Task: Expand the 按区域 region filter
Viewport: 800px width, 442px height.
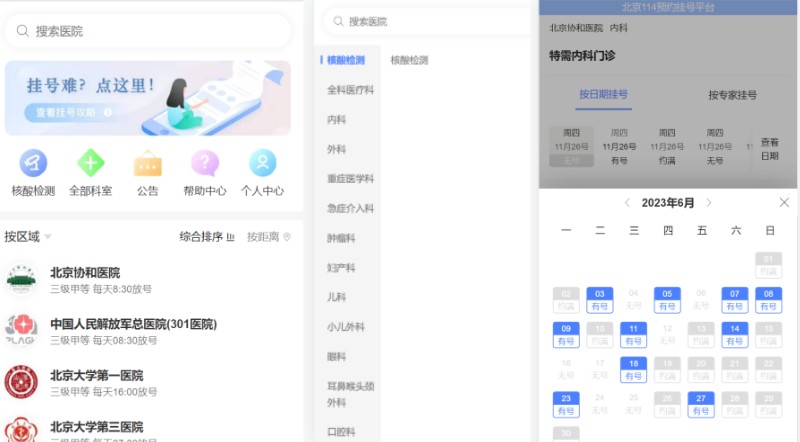Action: [x=28, y=236]
